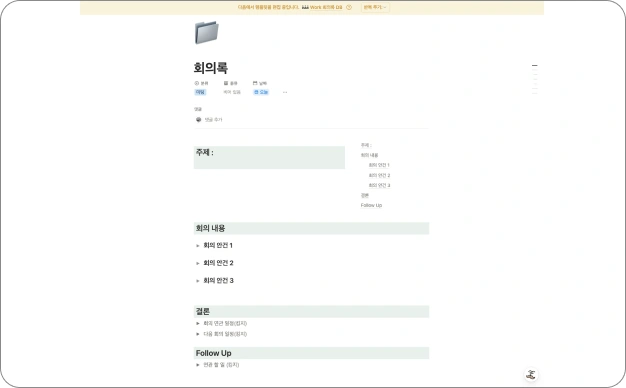Jump to 주제 : in the table of contents
This screenshot has width=626, height=388.
pos(366,145)
